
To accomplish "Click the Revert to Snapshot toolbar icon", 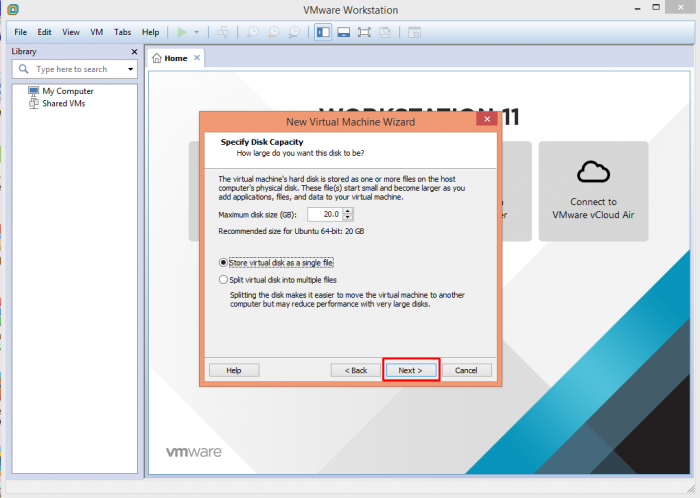I will tap(273, 32).
